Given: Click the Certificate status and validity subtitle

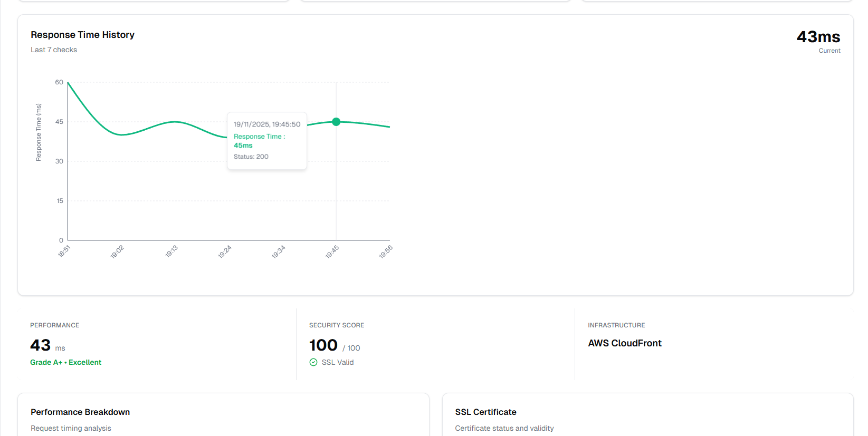Looking at the screenshot, I should point(504,428).
